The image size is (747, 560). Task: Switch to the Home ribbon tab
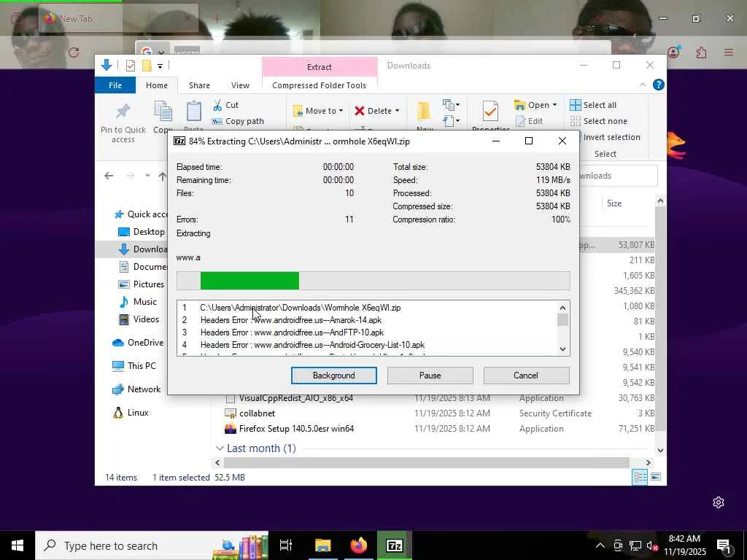pyautogui.click(x=157, y=85)
